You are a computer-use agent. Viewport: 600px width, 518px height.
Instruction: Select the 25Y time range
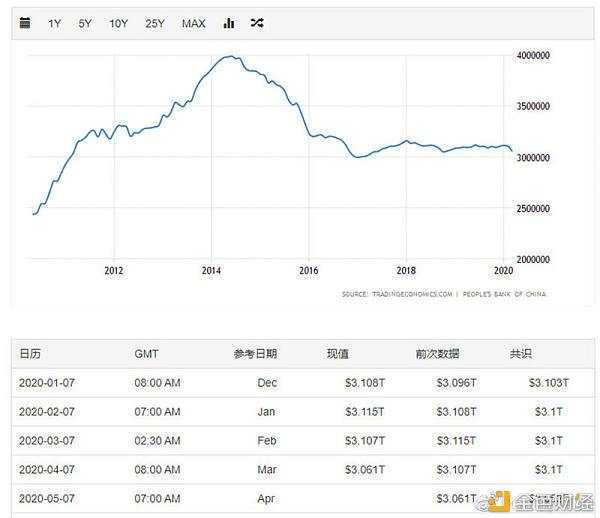155,24
